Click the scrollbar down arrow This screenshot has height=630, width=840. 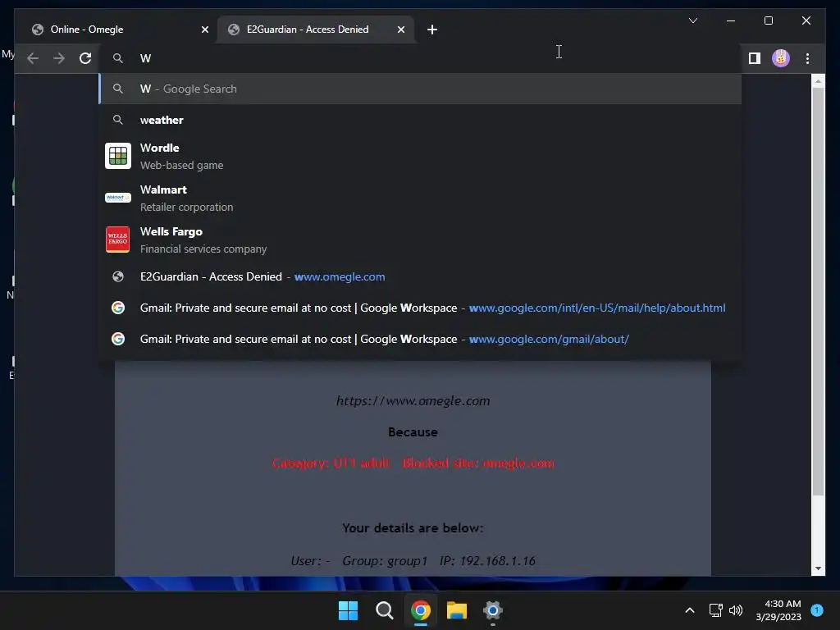point(818,568)
